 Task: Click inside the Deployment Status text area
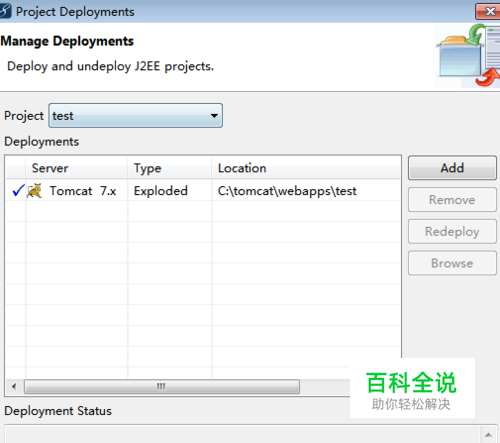coord(242,434)
